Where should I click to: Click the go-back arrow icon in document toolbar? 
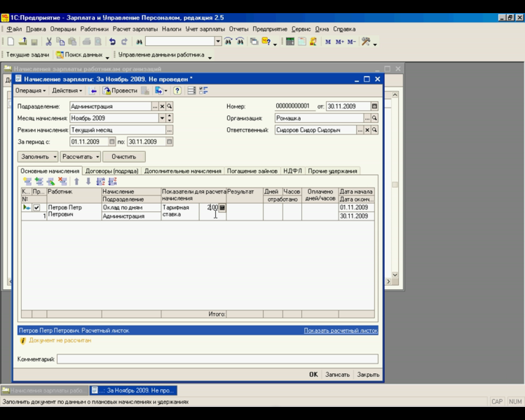(93, 91)
